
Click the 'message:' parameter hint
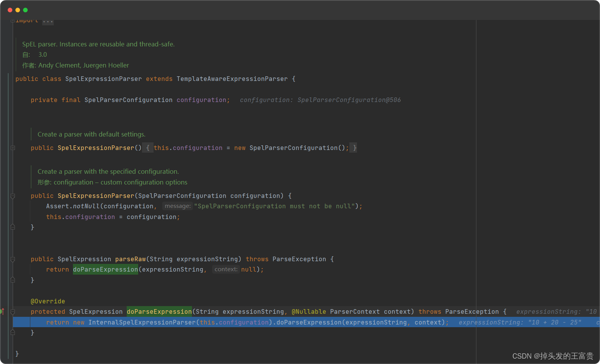(177, 206)
